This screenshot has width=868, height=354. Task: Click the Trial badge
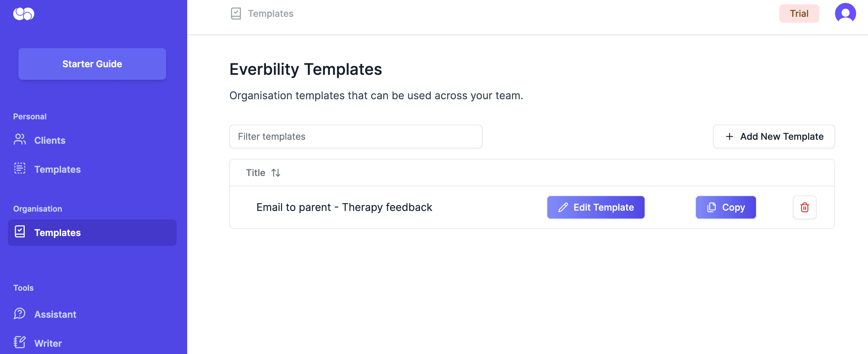[799, 14]
